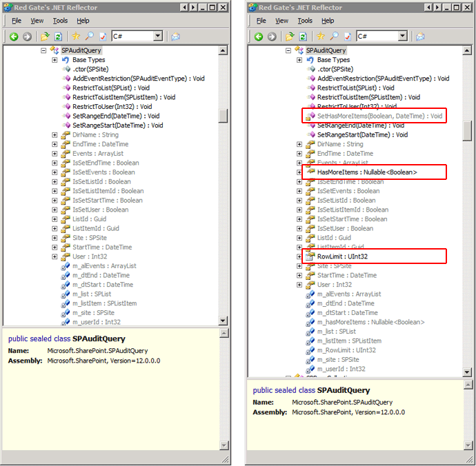Open File menu in left window

pos(17,21)
